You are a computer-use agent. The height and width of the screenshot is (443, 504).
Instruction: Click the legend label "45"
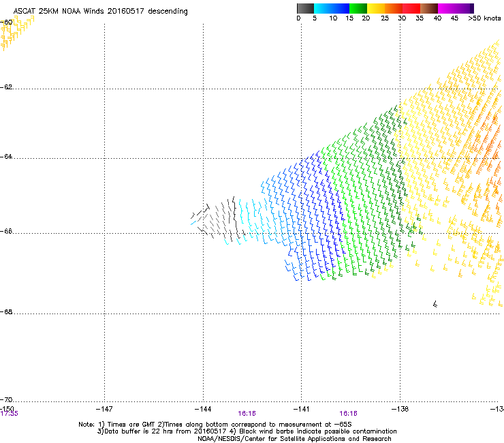click(x=454, y=18)
